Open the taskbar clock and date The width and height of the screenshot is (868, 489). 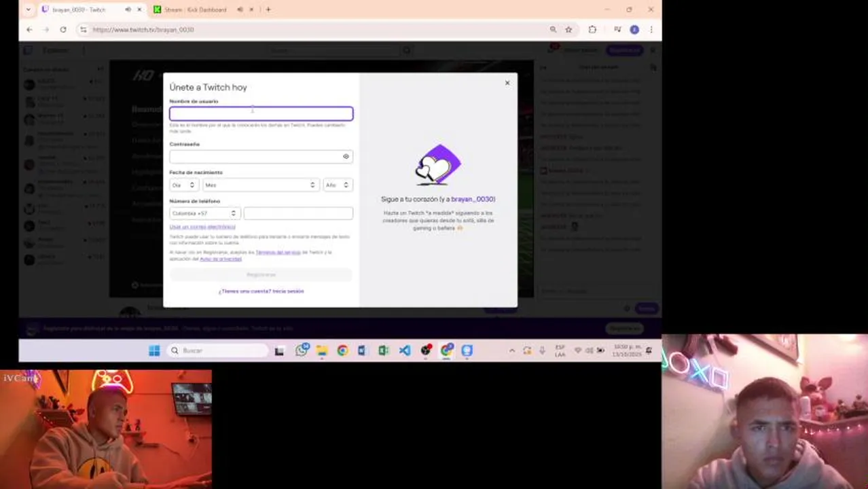pyautogui.click(x=626, y=351)
